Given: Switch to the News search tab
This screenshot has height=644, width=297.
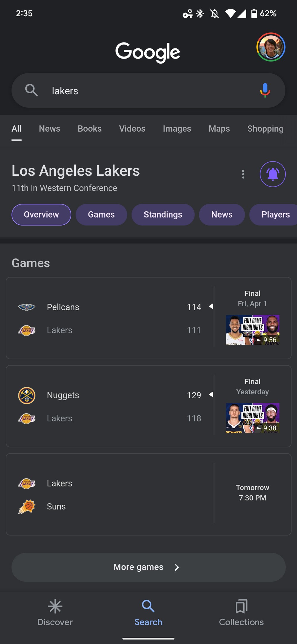Looking at the screenshot, I should click(50, 129).
